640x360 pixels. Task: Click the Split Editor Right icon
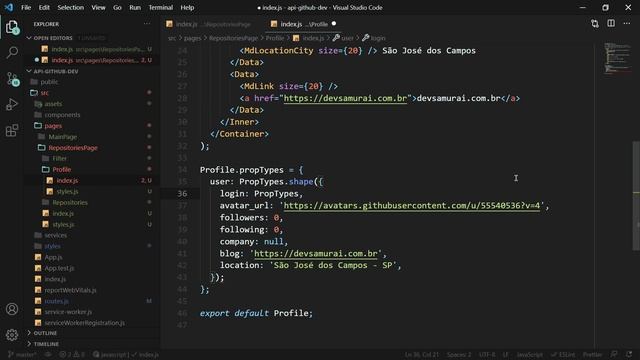coord(611,24)
